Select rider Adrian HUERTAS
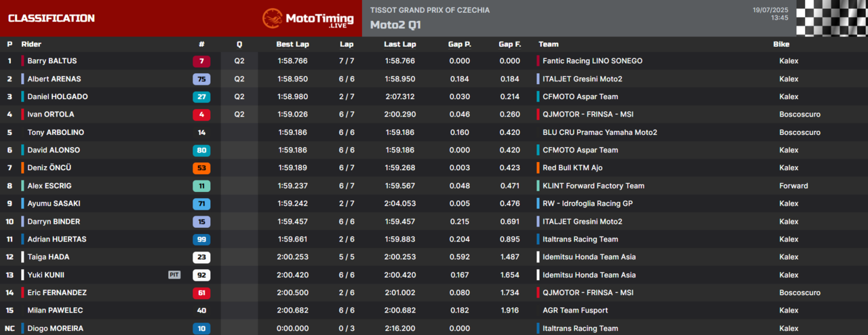Screen dimensions: 868x335 click(57, 239)
